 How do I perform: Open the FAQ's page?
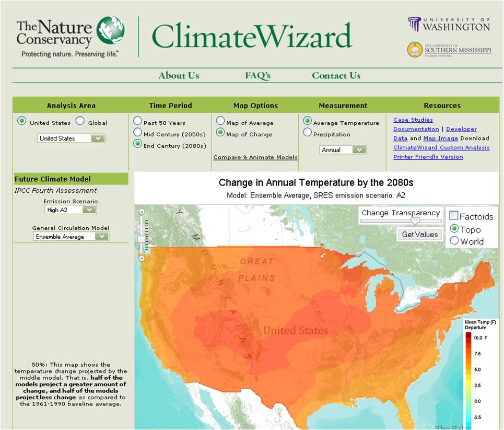(258, 76)
